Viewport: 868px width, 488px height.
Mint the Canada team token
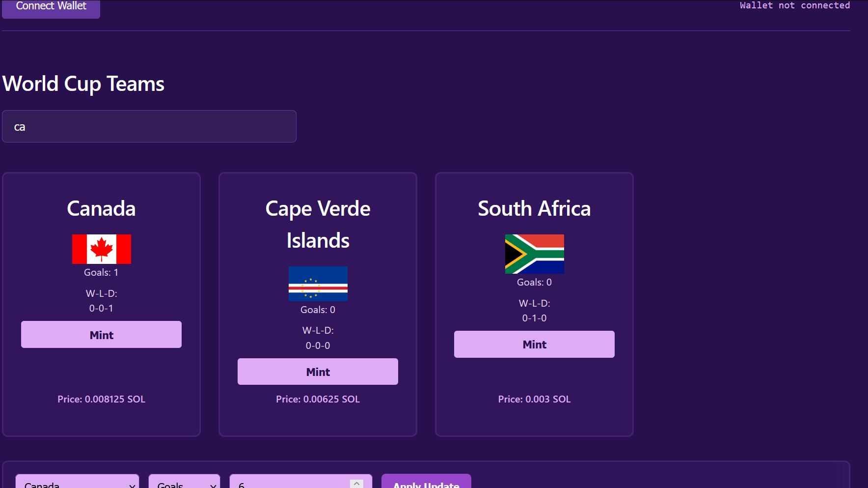click(x=101, y=335)
